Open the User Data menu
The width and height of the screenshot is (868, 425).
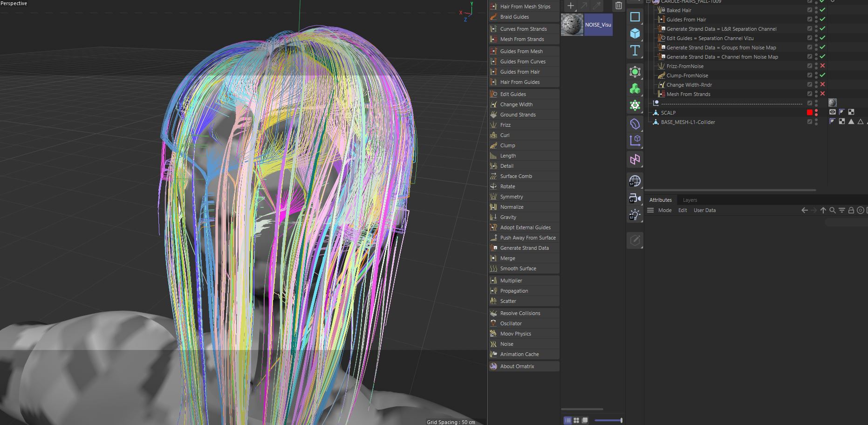click(x=704, y=211)
